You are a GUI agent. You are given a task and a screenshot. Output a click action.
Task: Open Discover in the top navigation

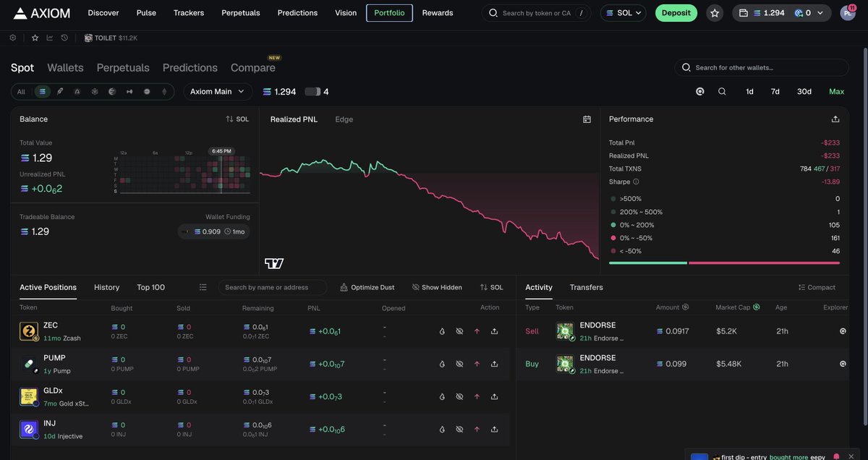(x=103, y=13)
